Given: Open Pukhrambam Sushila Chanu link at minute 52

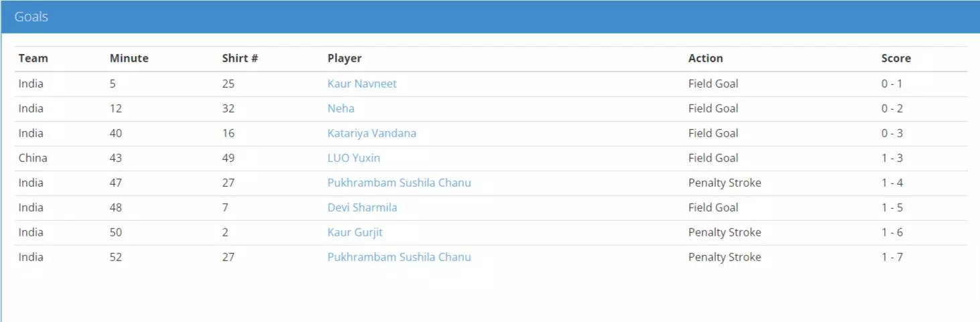Looking at the screenshot, I should click(x=399, y=257).
